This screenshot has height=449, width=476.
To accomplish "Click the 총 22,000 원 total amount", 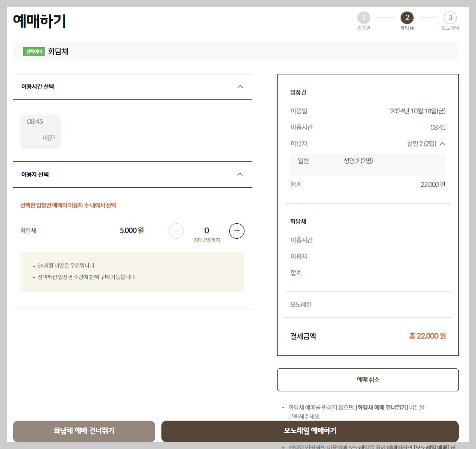I will click(x=427, y=336).
